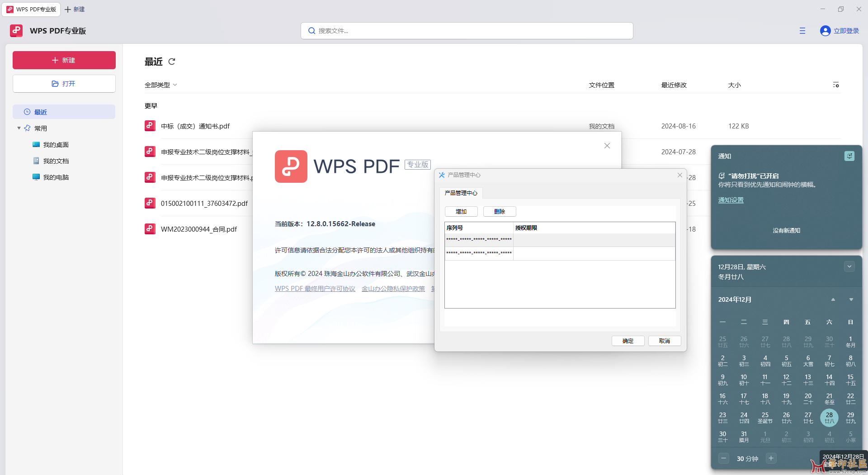The height and width of the screenshot is (475, 868).
Task: Click PDF icon of WM2023000944_合同.pdf
Action: [x=150, y=229]
